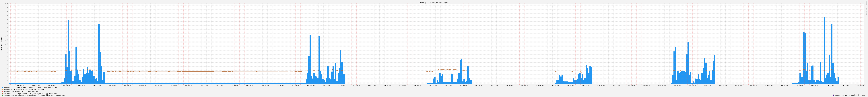Click the orange poor link performance swatch
The width and height of the screenshot is (868, 97).
[3, 90]
